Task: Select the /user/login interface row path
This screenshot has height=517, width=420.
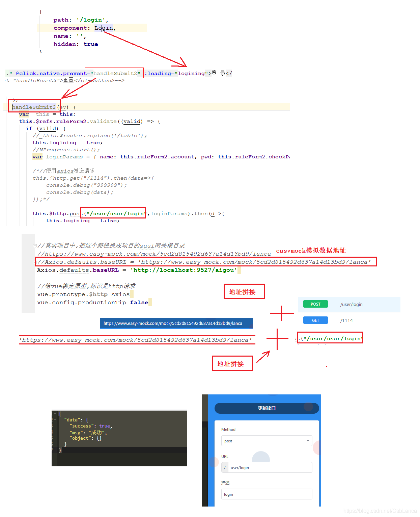Action: (351, 304)
